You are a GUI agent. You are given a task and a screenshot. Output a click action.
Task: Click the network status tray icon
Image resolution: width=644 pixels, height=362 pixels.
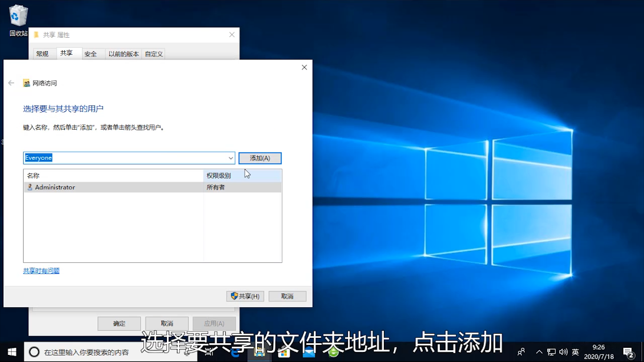pyautogui.click(x=551, y=352)
